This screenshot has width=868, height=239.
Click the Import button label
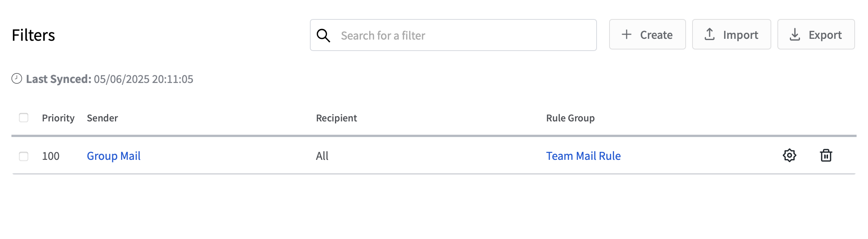[740, 35]
